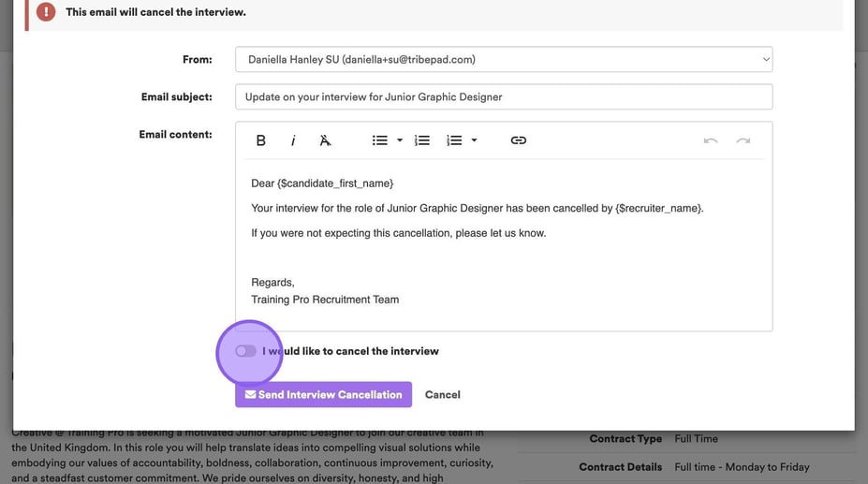Undo the last edit
This screenshot has height=484, width=868.
pos(711,140)
